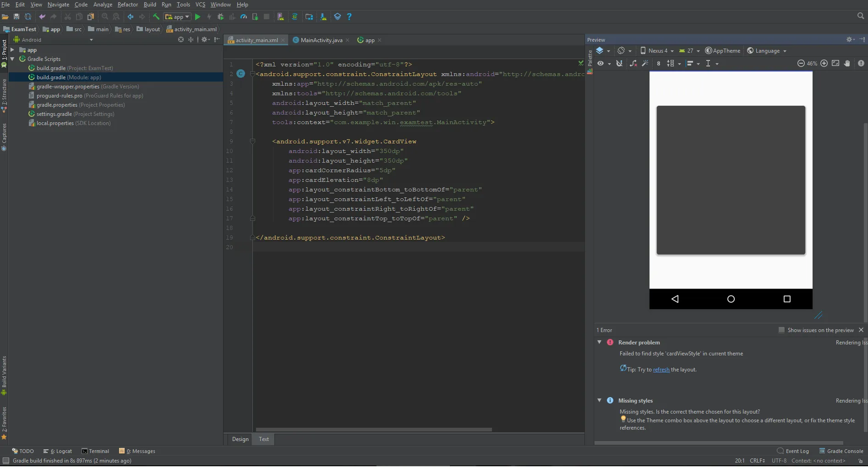The image size is (868, 469).
Task: Open the Language dropdown in preview
Action: 767,51
